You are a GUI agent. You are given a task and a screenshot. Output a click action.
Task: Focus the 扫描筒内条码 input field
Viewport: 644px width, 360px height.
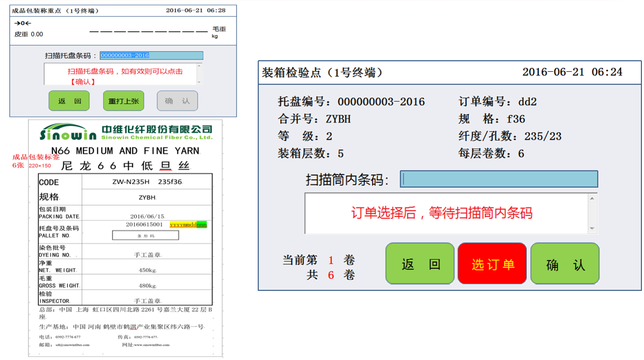(x=499, y=179)
